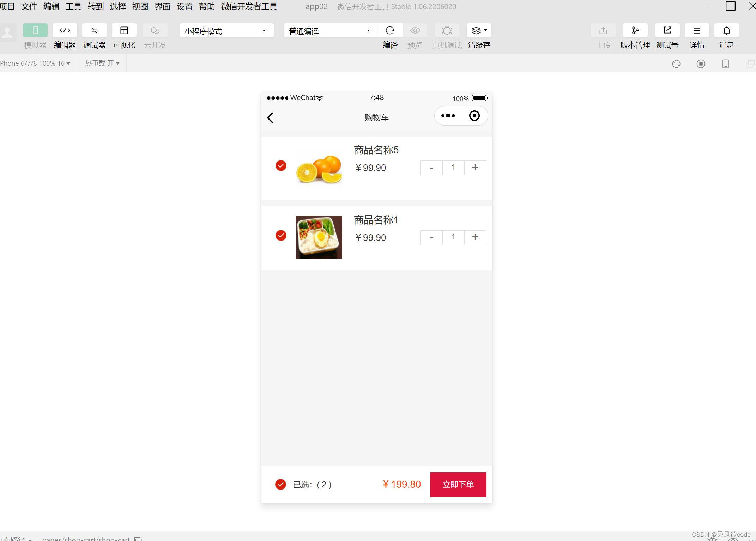Toggle the select-all checkbox beside 已选

(280, 484)
